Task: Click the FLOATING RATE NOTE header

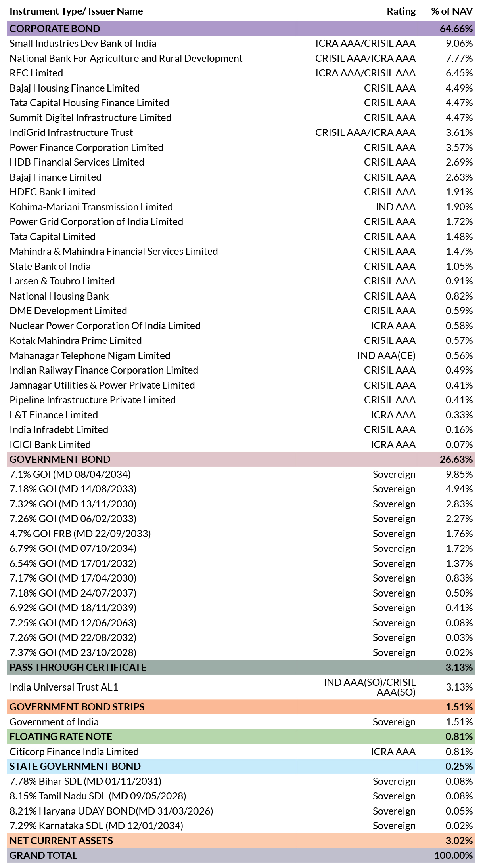Action: [x=241, y=736]
